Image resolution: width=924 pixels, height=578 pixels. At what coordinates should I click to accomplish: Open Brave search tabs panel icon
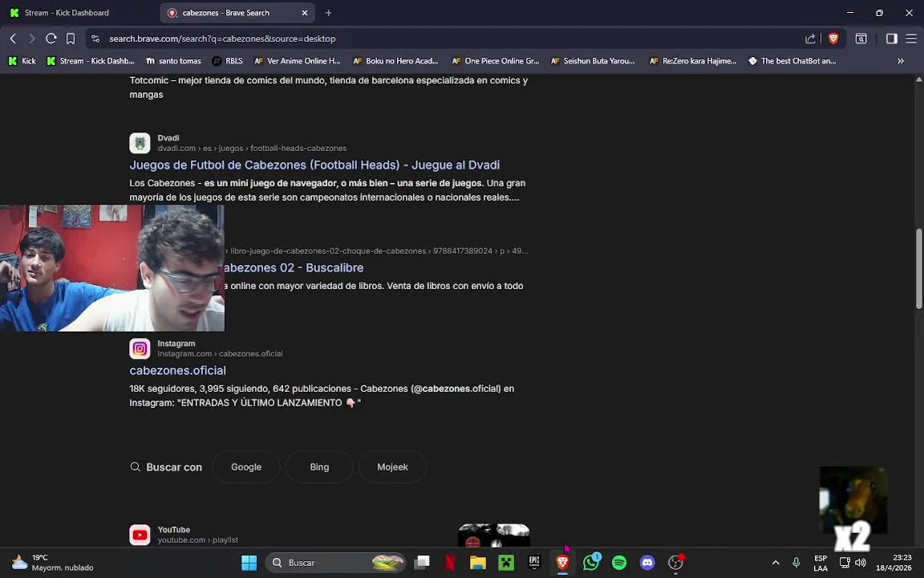861,39
